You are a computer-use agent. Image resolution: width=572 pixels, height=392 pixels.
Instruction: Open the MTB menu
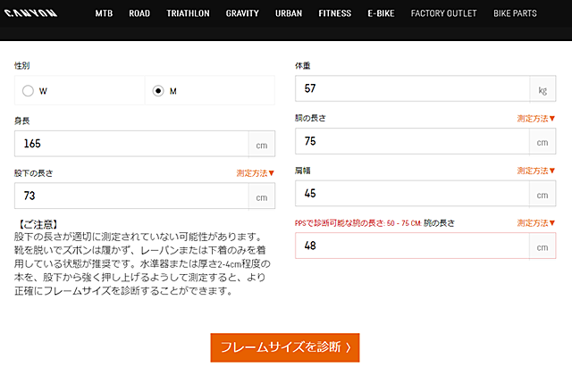coord(105,14)
